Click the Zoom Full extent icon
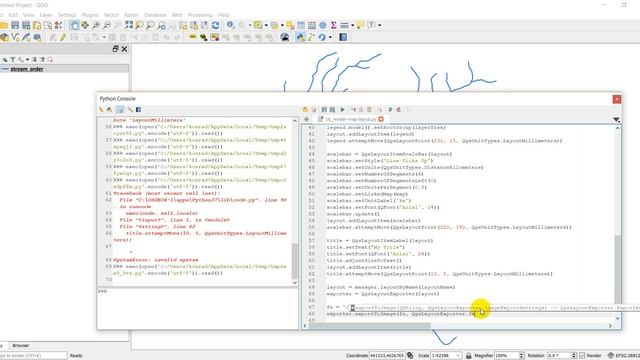This screenshot has width=640, height=360. tap(129, 25)
